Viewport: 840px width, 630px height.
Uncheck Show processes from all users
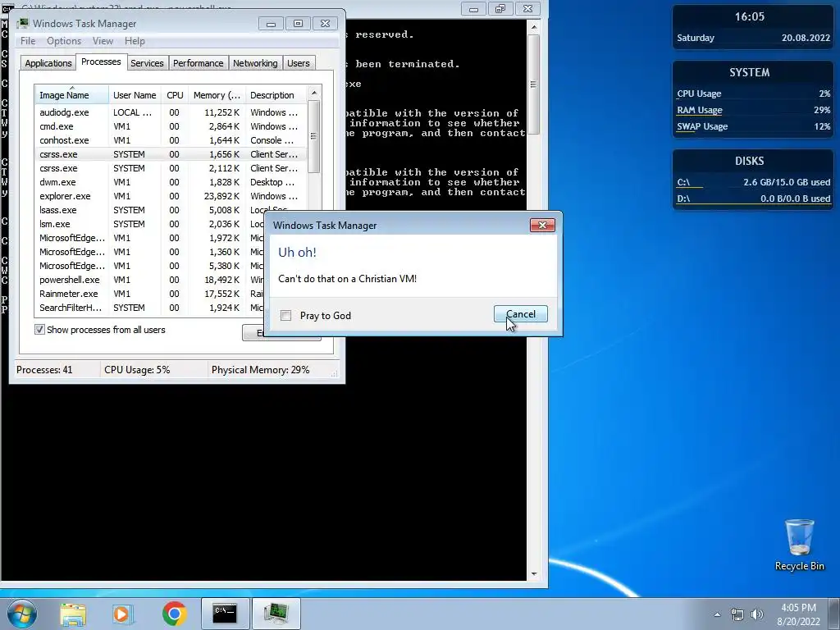point(39,330)
